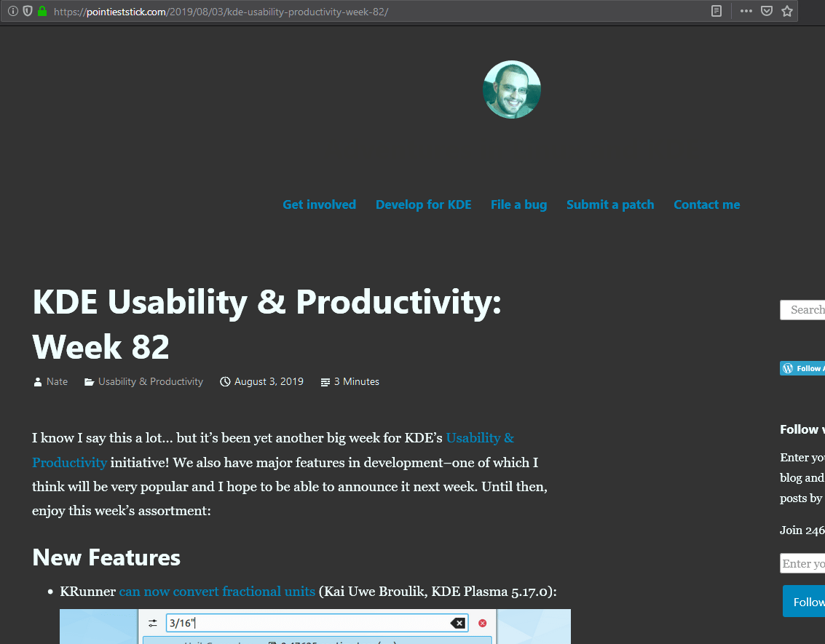
Task: Click the August 3, 2019 date link
Action: 269,381
